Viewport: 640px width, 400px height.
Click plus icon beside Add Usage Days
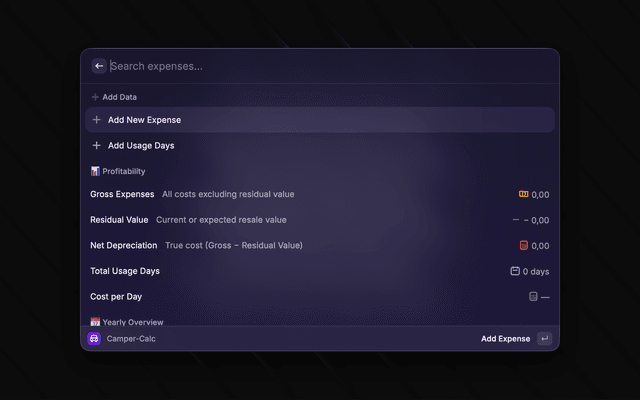point(96,145)
